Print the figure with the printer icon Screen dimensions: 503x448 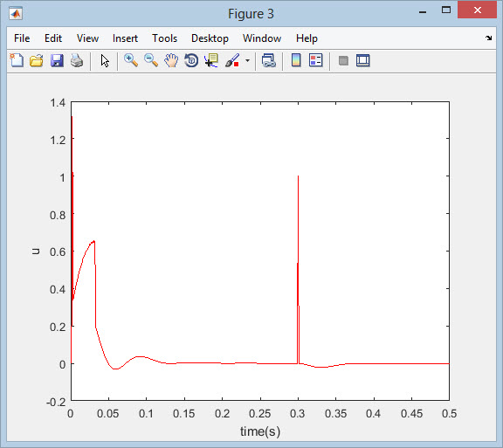[77, 60]
